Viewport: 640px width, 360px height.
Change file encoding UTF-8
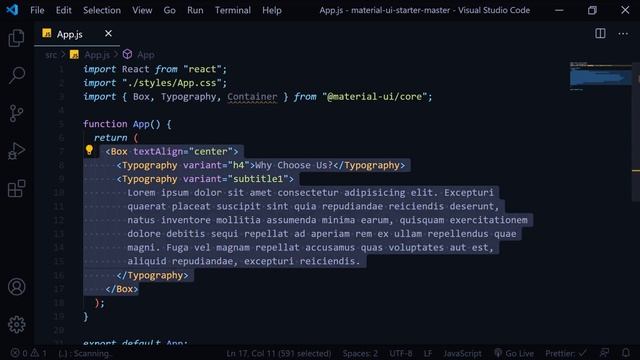[x=400, y=353]
